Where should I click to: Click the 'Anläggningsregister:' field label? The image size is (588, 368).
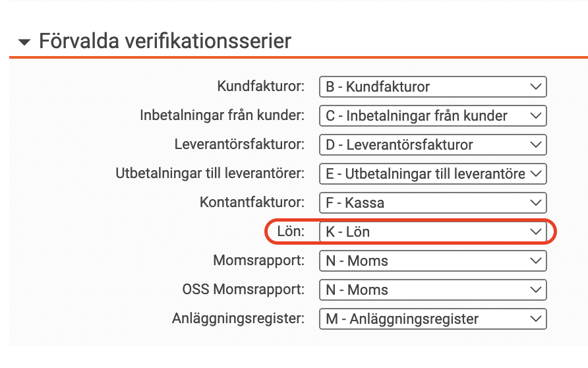point(237,319)
